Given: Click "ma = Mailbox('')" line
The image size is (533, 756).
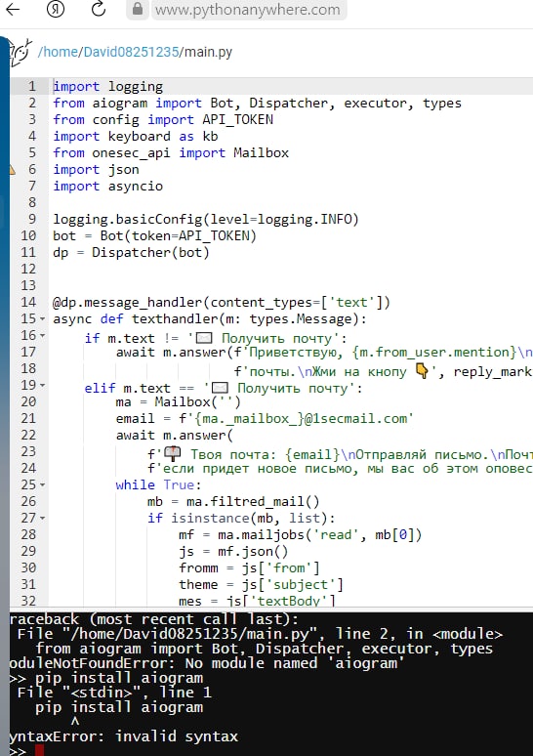Looking at the screenshot, I should tap(179, 402).
